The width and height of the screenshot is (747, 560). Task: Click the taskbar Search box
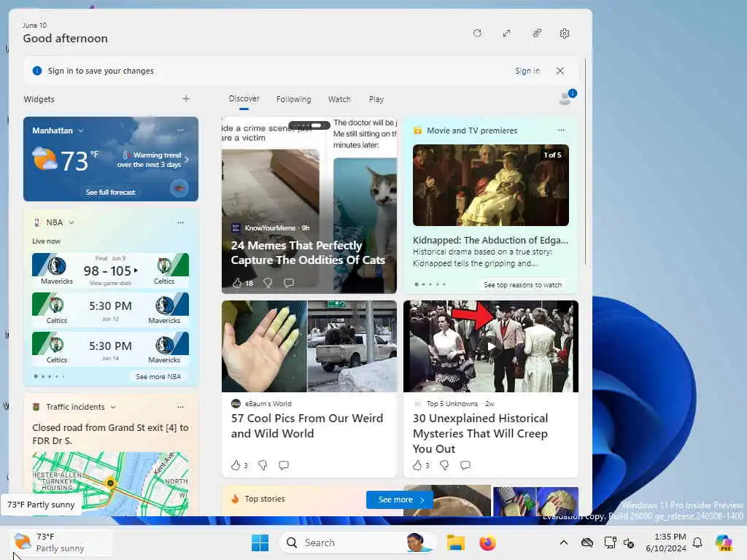click(357, 542)
